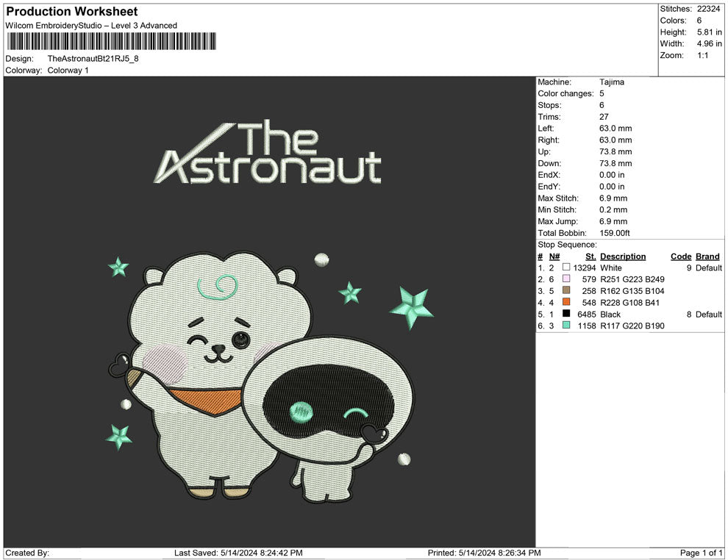
Task: Click the Production Worksheet title
Action: (x=72, y=12)
